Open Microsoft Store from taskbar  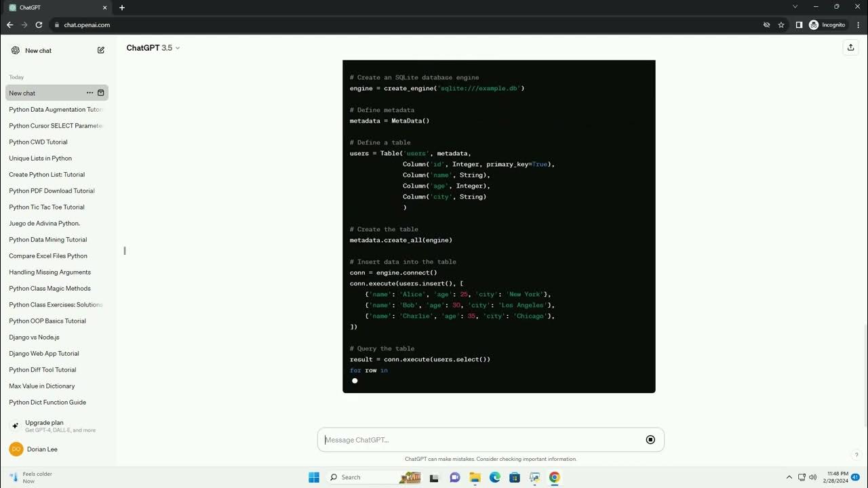(515, 477)
